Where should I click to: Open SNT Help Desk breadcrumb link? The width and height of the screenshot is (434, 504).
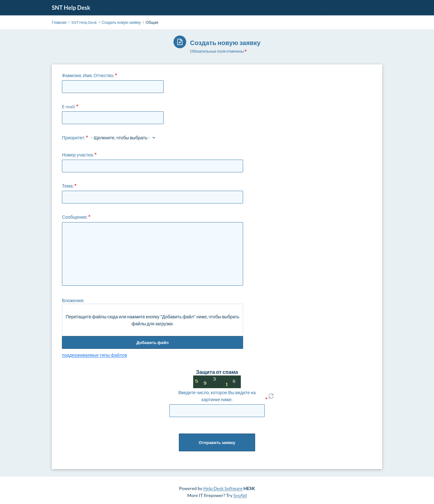(x=84, y=23)
